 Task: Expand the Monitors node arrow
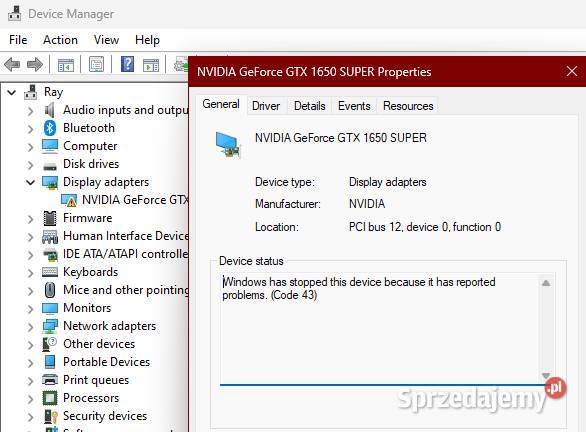click(31, 309)
